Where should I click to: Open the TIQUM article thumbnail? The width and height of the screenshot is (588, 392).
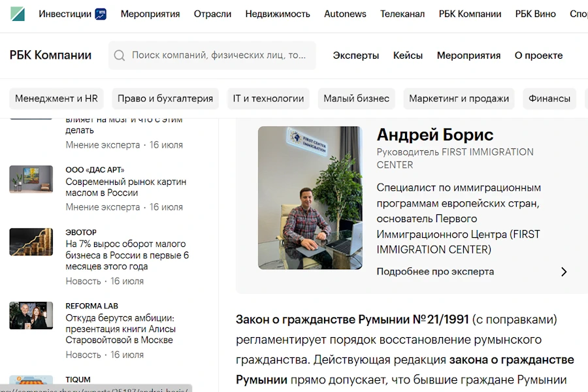(31, 381)
